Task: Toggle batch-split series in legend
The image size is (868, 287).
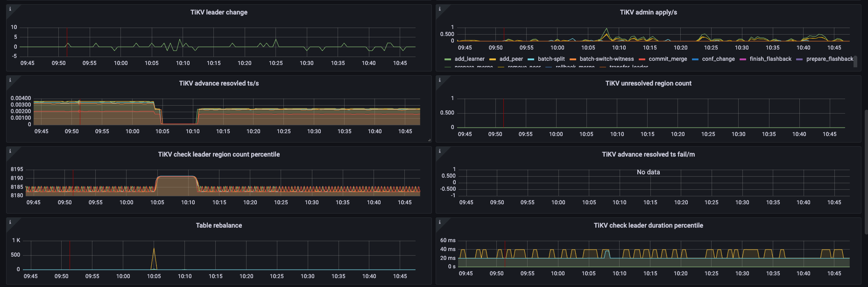Action: tap(551, 59)
